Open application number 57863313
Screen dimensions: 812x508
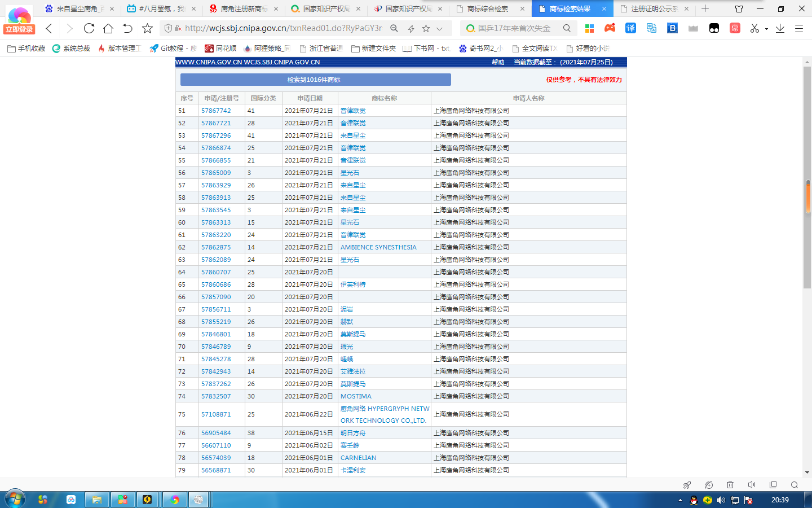click(x=216, y=222)
